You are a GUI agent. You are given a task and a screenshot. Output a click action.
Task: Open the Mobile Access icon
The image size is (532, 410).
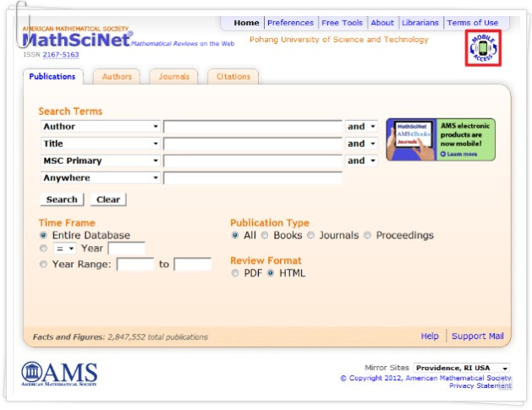pyautogui.click(x=483, y=48)
